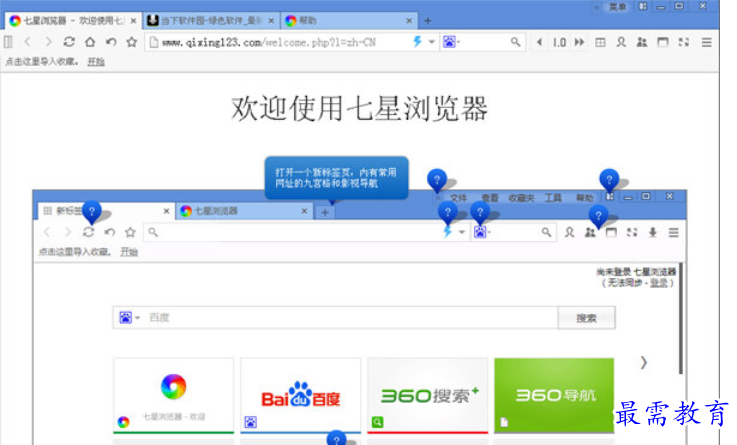Click the preview's vertical scrollbar

(x=680, y=319)
